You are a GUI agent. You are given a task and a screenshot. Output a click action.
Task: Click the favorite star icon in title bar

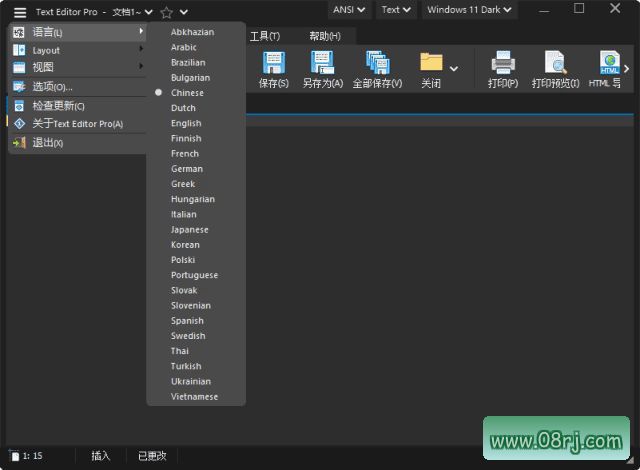pyautogui.click(x=166, y=12)
